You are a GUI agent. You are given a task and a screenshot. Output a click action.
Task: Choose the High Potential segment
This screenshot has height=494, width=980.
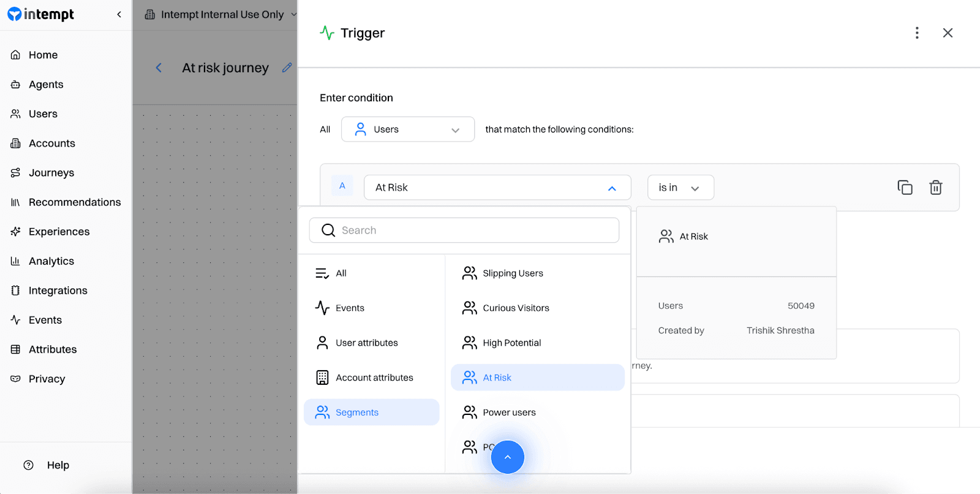click(x=511, y=343)
